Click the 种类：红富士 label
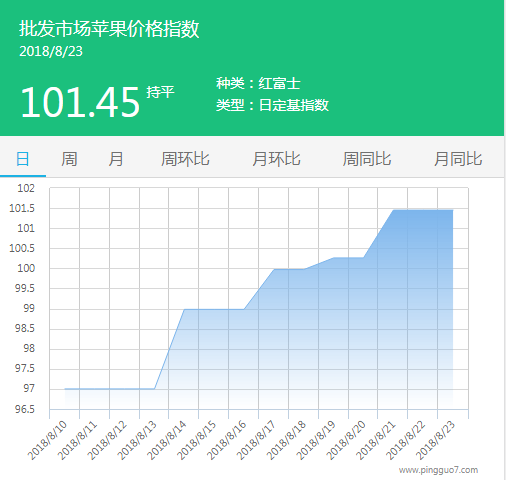Screen dimensions: 506x480 pos(258,83)
